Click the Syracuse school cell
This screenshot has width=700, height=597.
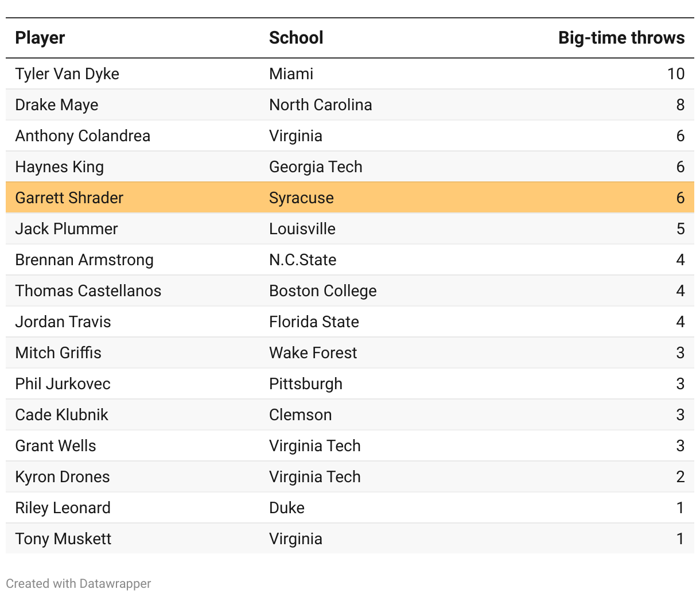pos(301,198)
